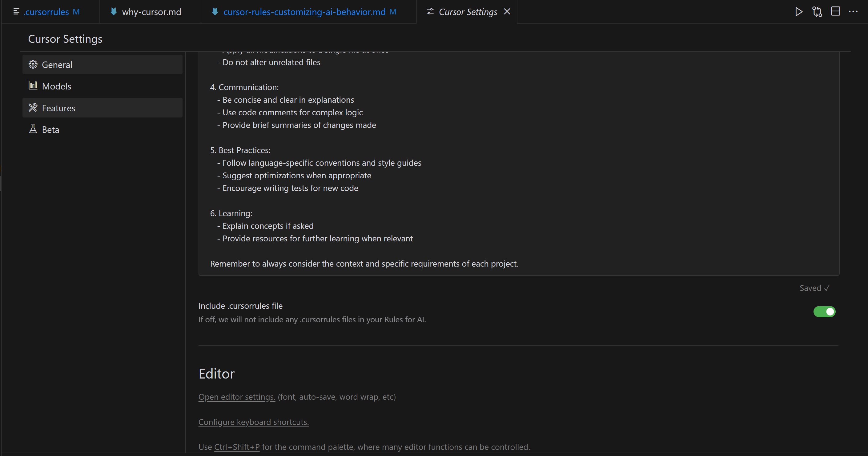This screenshot has width=868, height=456.
Task: Click the Ctrl+Shift+P link
Action: (237, 447)
